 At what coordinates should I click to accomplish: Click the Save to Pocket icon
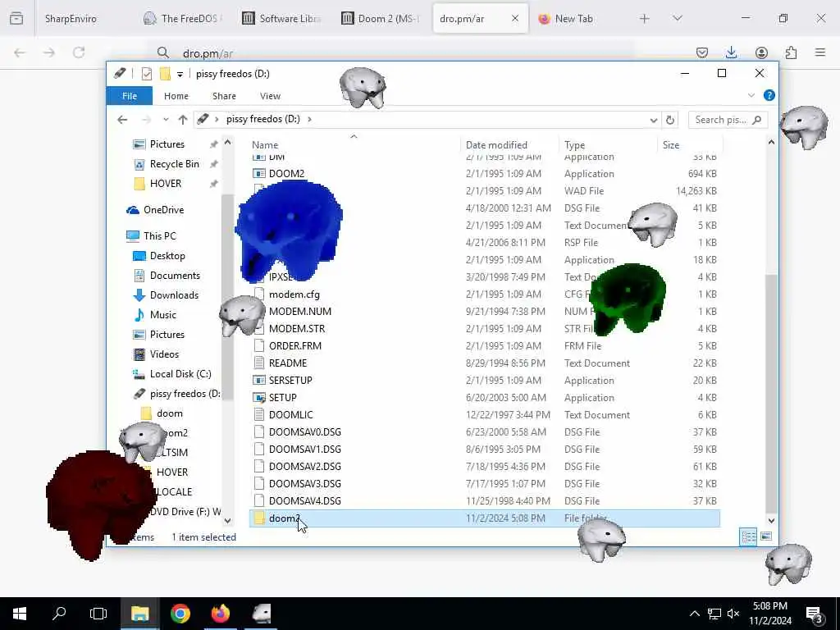[x=702, y=52]
